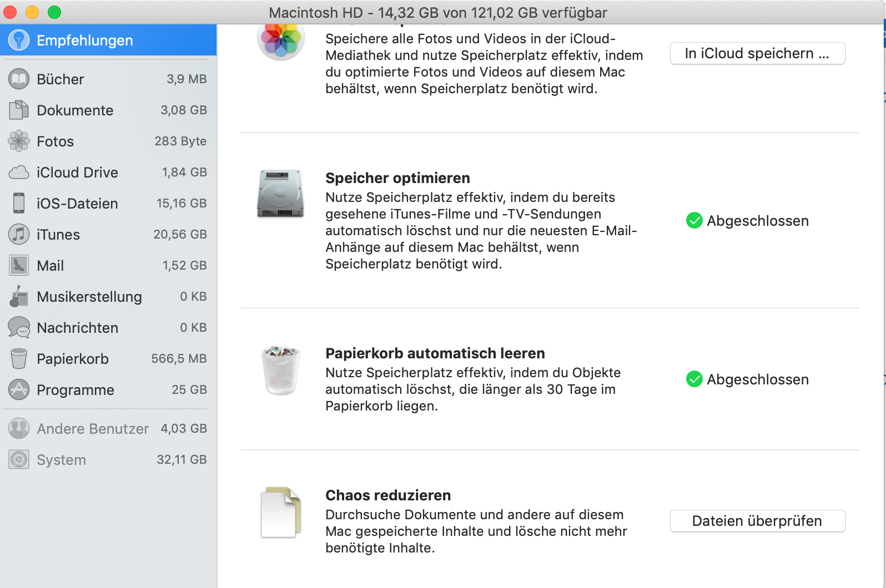Select Papierkorb in the sidebar
The height and width of the screenshot is (588, 886).
pos(73,359)
